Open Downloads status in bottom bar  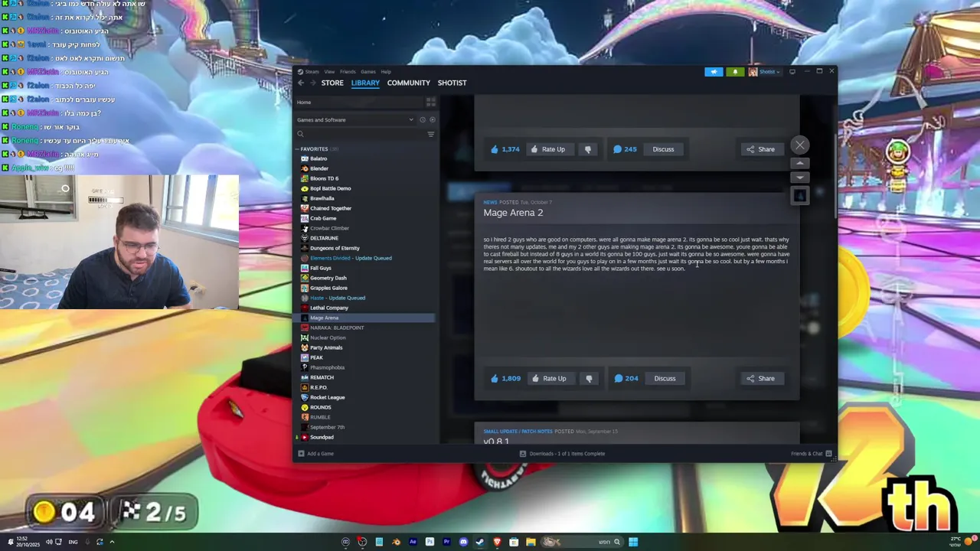click(x=563, y=454)
